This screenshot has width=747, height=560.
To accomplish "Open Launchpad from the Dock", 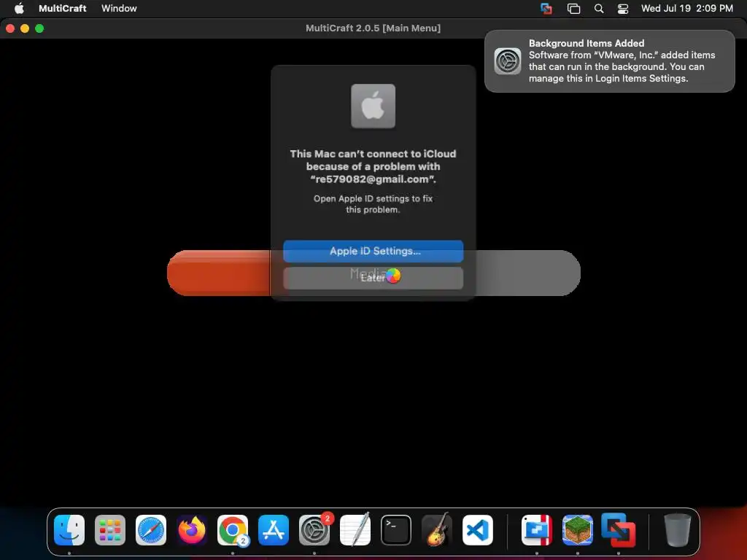I will (110, 530).
